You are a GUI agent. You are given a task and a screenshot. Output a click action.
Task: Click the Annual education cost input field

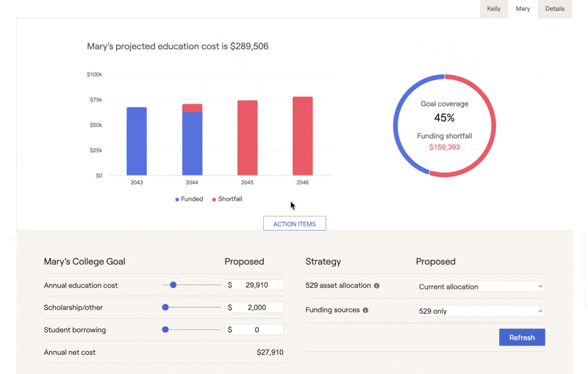259,285
